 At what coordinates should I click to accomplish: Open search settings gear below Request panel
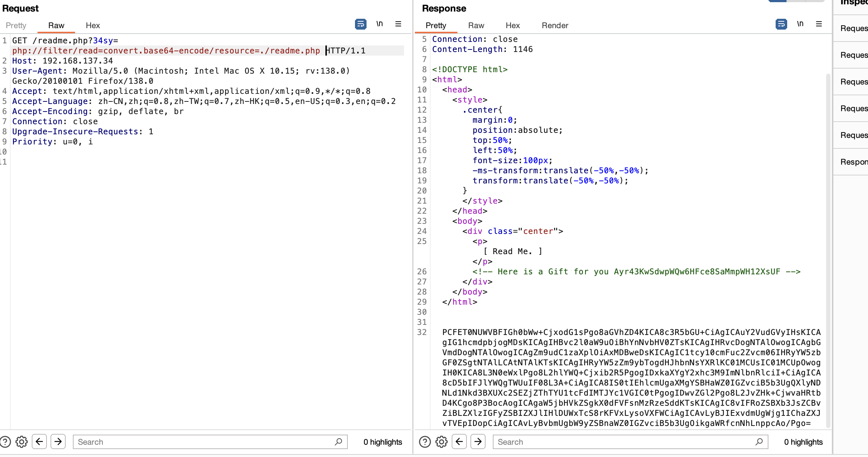22,442
